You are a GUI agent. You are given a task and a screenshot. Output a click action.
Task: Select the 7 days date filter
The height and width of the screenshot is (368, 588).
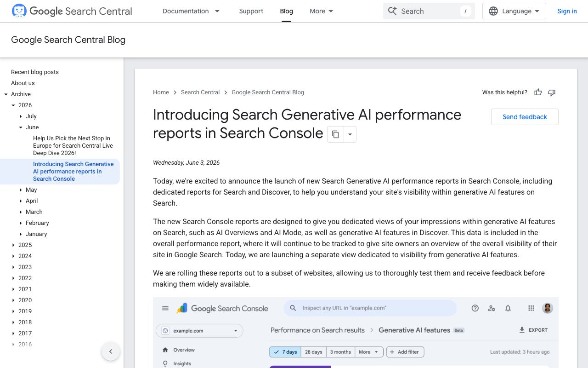click(285, 352)
